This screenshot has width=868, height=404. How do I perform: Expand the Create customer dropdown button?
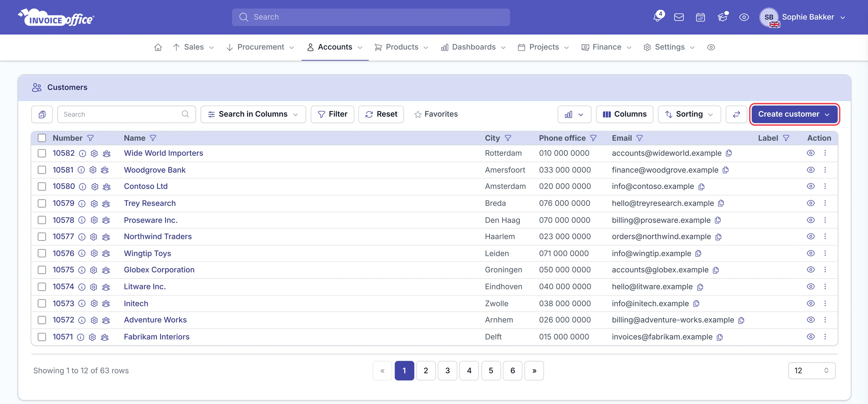794,114
